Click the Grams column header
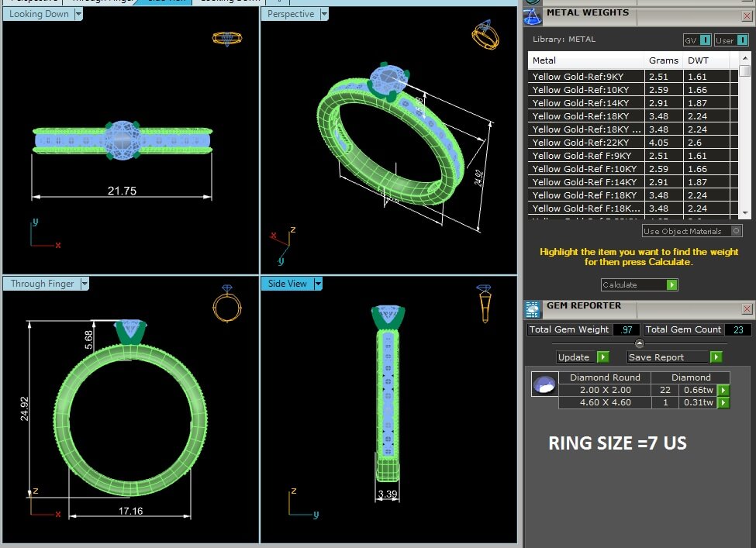 pyautogui.click(x=663, y=60)
